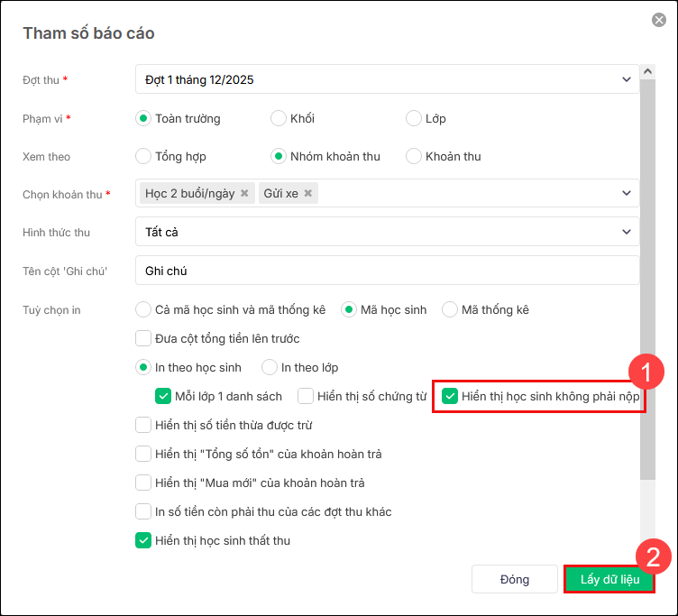Open the 'Đợt thu' dropdown
The width and height of the screenshot is (678, 616).
tap(627, 79)
